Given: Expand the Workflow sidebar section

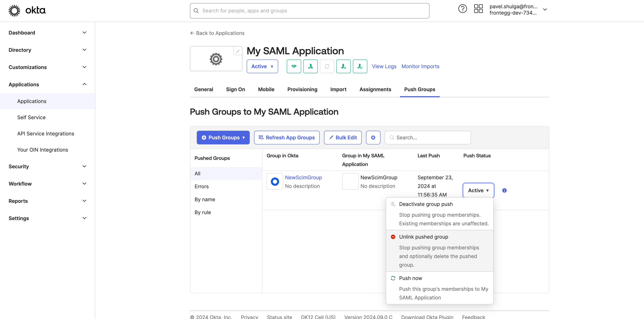Looking at the screenshot, I should (x=47, y=184).
